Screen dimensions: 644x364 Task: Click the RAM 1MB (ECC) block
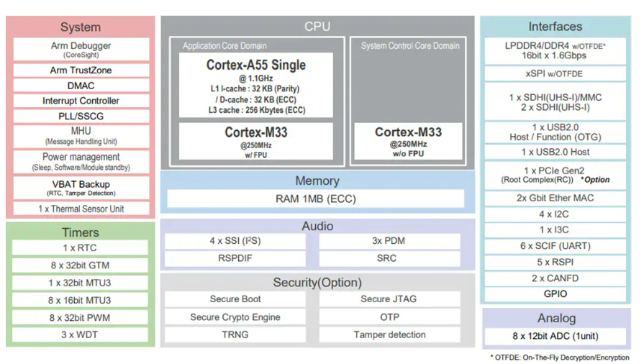click(316, 199)
